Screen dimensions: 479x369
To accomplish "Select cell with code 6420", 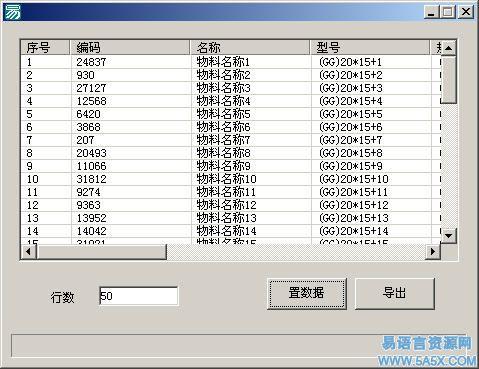I will pyautogui.click(x=131, y=114).
